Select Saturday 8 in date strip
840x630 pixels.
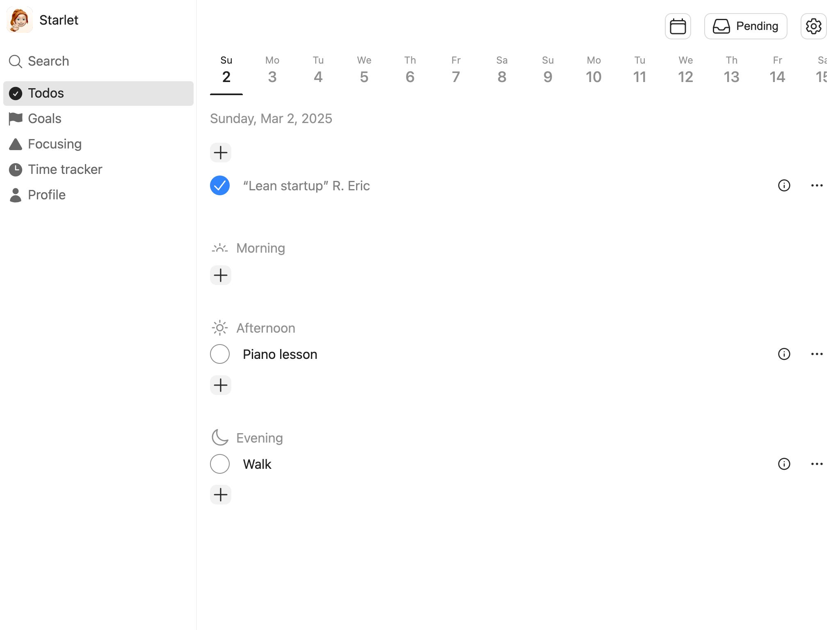pyautogui.click(x=502, y=70)
